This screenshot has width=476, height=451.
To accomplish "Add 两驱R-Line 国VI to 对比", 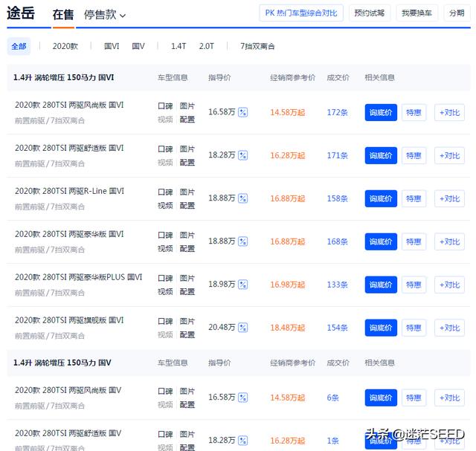I will (449, 198).
